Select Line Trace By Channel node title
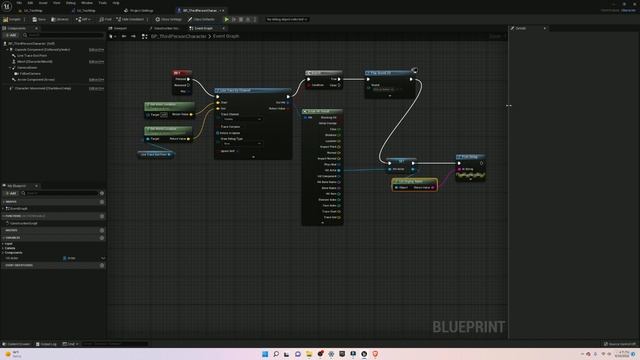 tap(253, 90)
